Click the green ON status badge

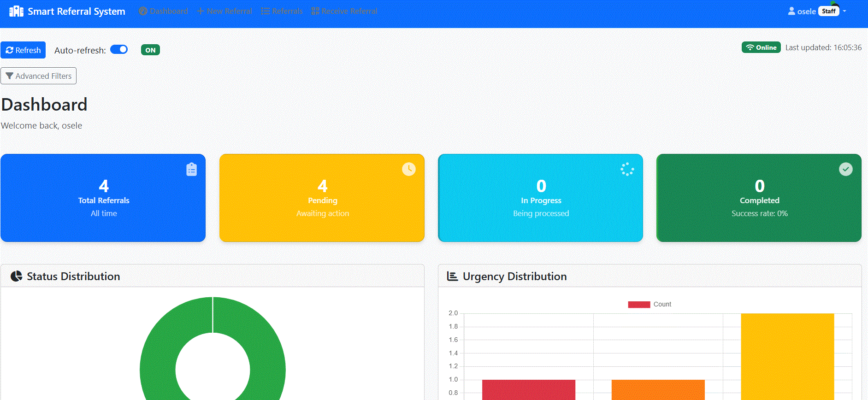(150, 50)
